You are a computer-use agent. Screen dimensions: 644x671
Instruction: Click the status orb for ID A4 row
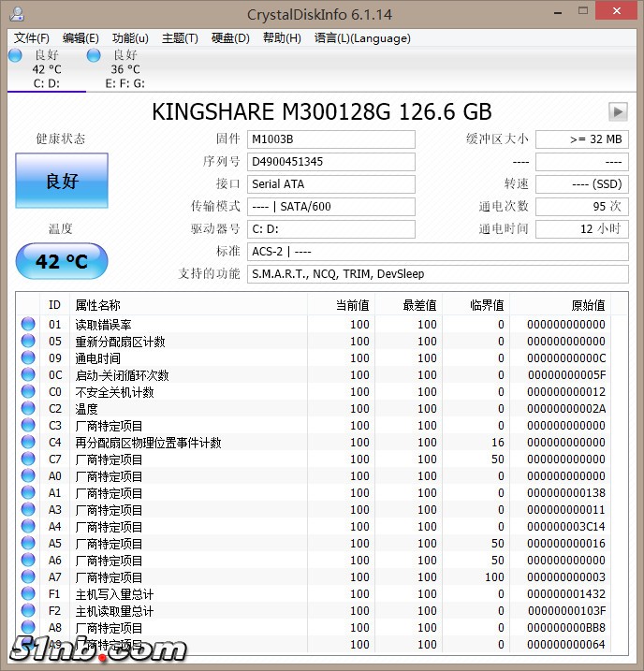28,526
